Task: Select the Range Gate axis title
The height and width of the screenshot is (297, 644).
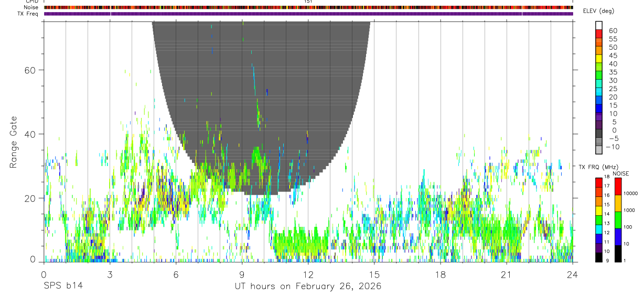Action: (14, 142)
